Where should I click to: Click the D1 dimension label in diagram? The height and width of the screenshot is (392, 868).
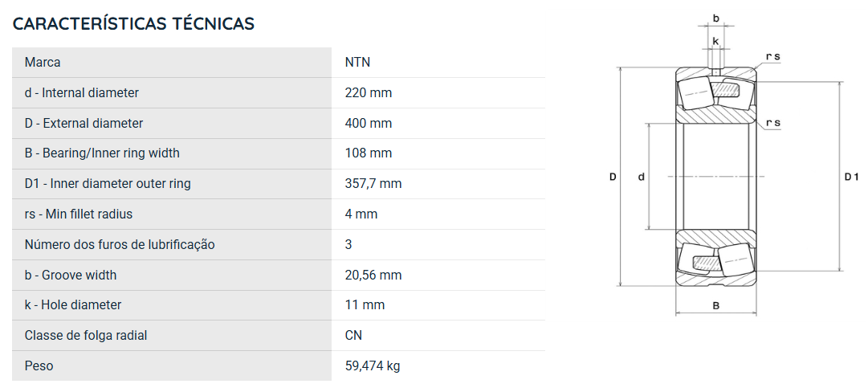pyautogui.click(x=851, y=178)
